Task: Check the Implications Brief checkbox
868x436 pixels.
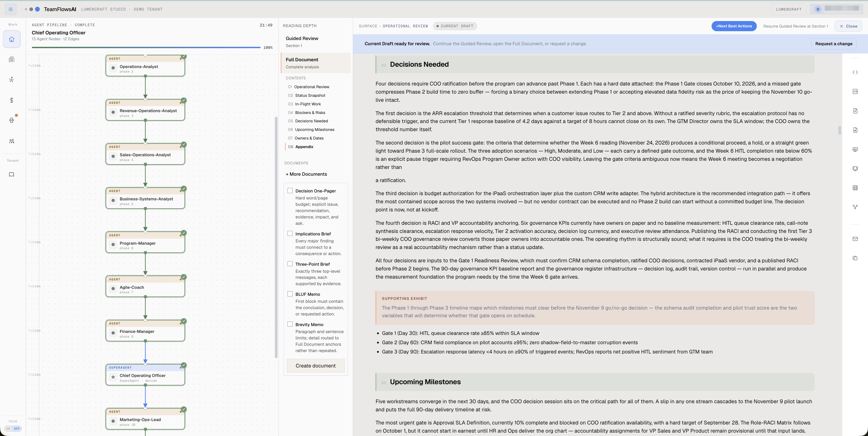Action: pos(290,233)
